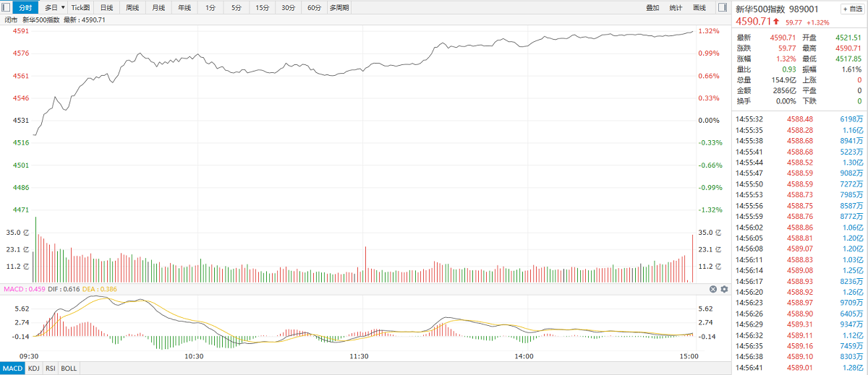Open the 多周期 multi-period view
This screenshot has height=375, width=868.
(x=339, y=7)
